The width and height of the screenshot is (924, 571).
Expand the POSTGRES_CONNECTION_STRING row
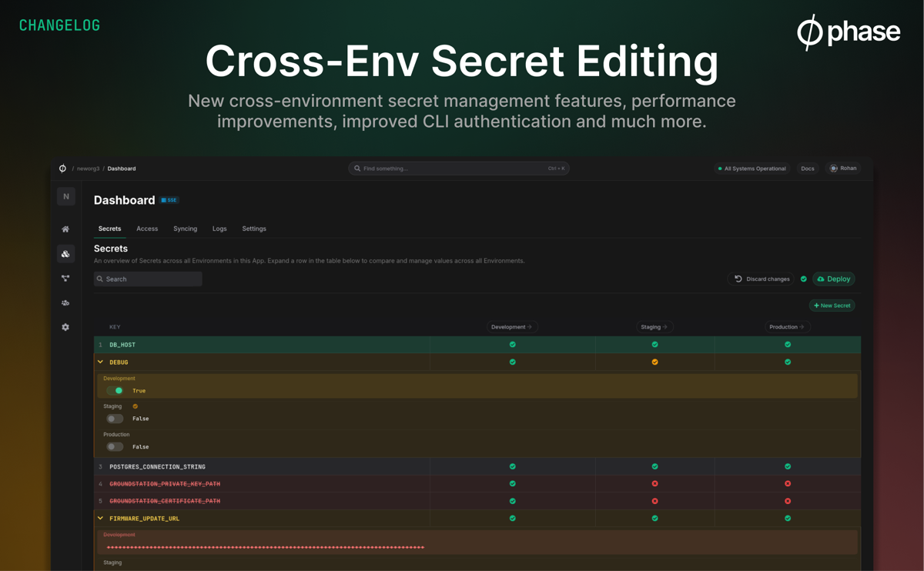(157, 466)
